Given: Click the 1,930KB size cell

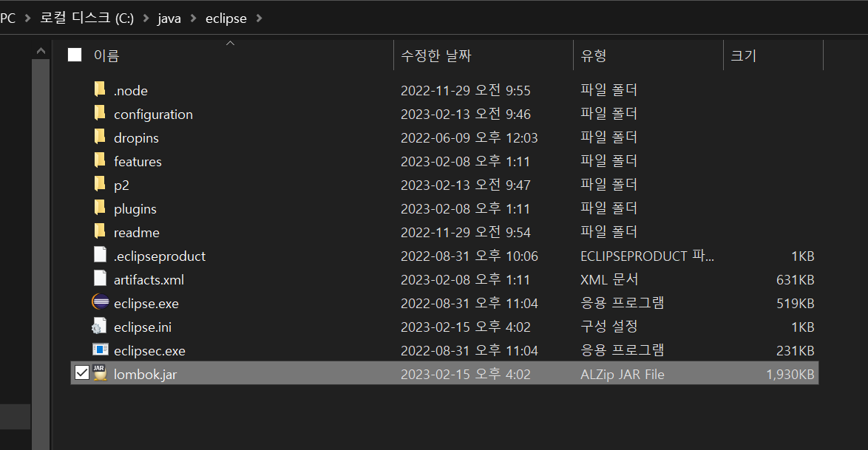Looking at the screenshot, I should tap(790, 374).
